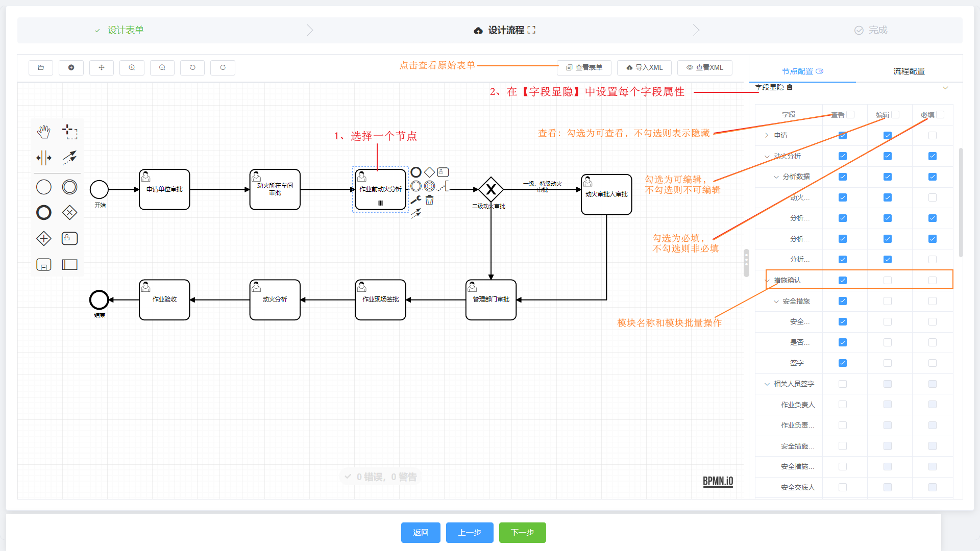Toggle the 编辑 header select-all checkbox
Image resolution: width=980 pixels, height=551 pixels.
tap(895, 115)
